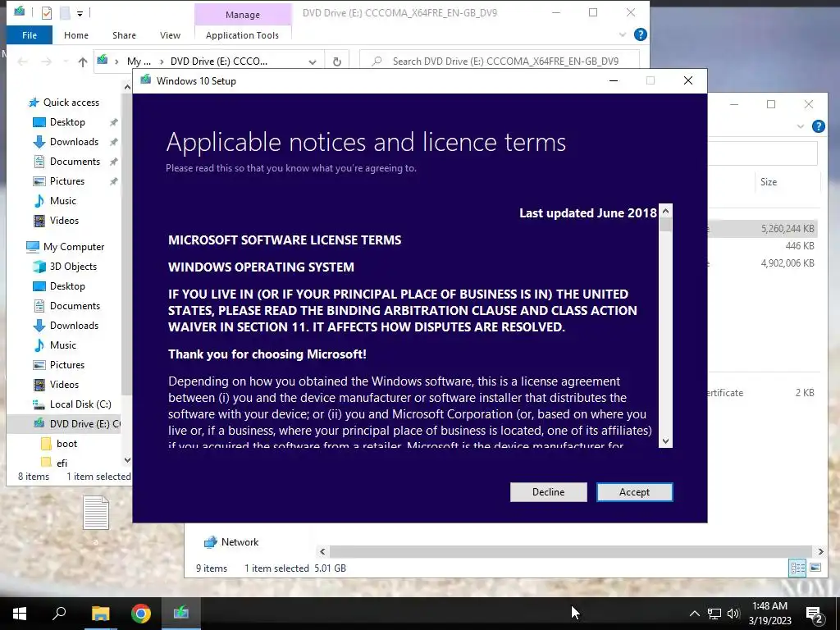The height and width of the screenshot is (630, 840).
Task: Click the Windows Setup taskbar icon
Action: pos(181,614)
